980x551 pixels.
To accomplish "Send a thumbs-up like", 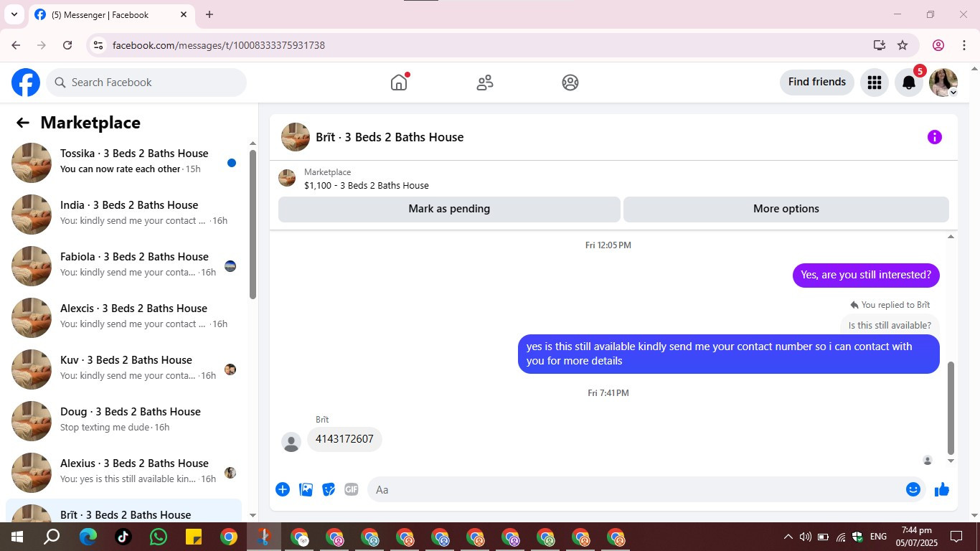I will [942, 489].
